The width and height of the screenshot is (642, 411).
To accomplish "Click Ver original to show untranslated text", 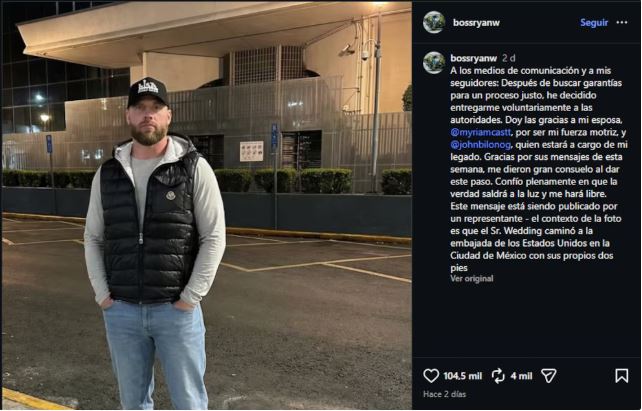I will coord(472,278).
